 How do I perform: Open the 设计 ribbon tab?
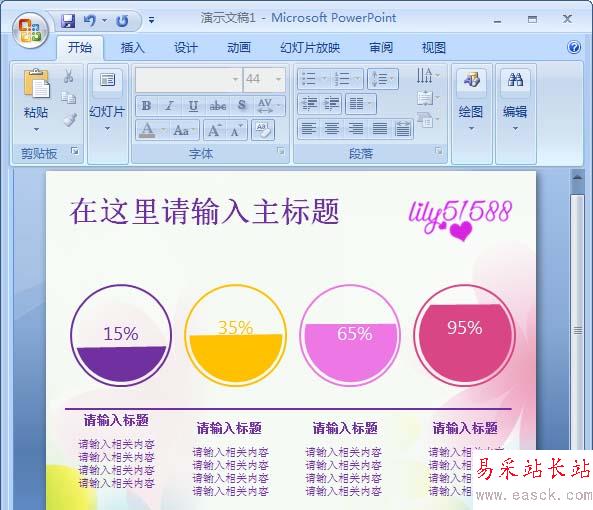186,48
